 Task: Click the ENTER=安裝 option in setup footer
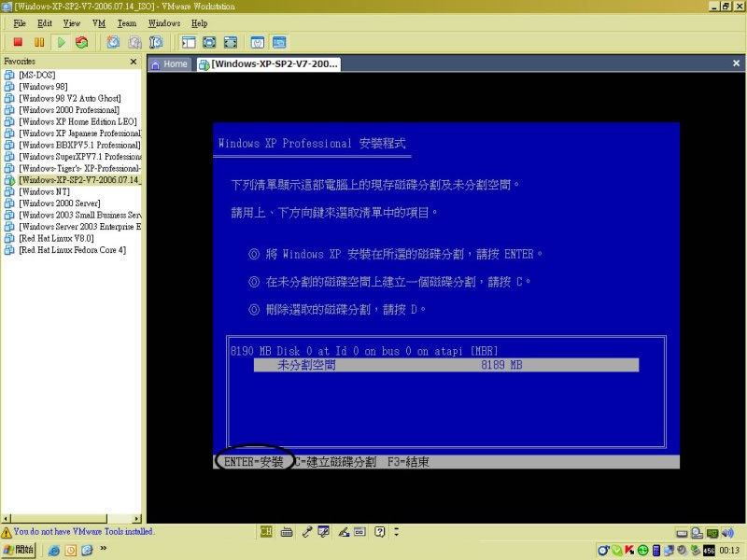click(x=253, y=461)
